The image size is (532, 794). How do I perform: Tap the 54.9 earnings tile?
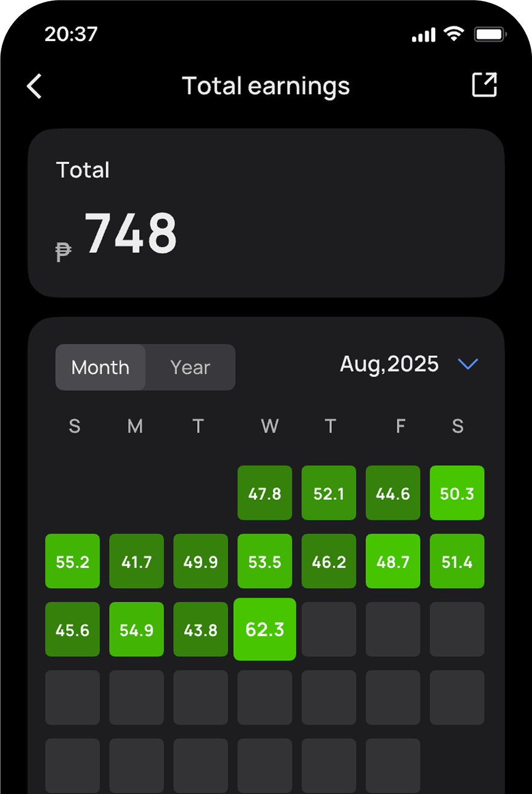[137, 630]
